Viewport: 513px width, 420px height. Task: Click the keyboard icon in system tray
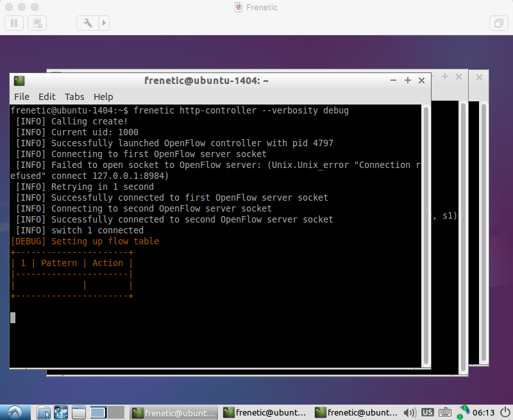coord(445,413)
